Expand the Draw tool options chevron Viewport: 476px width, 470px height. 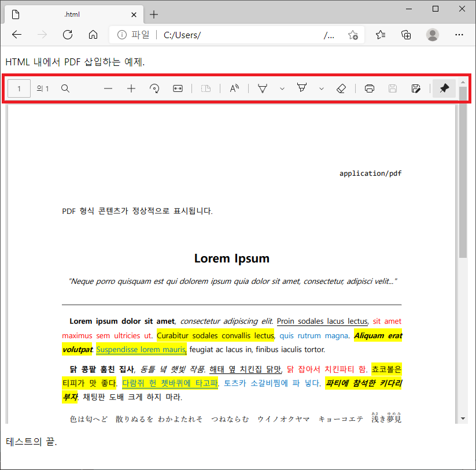[282, 89]
